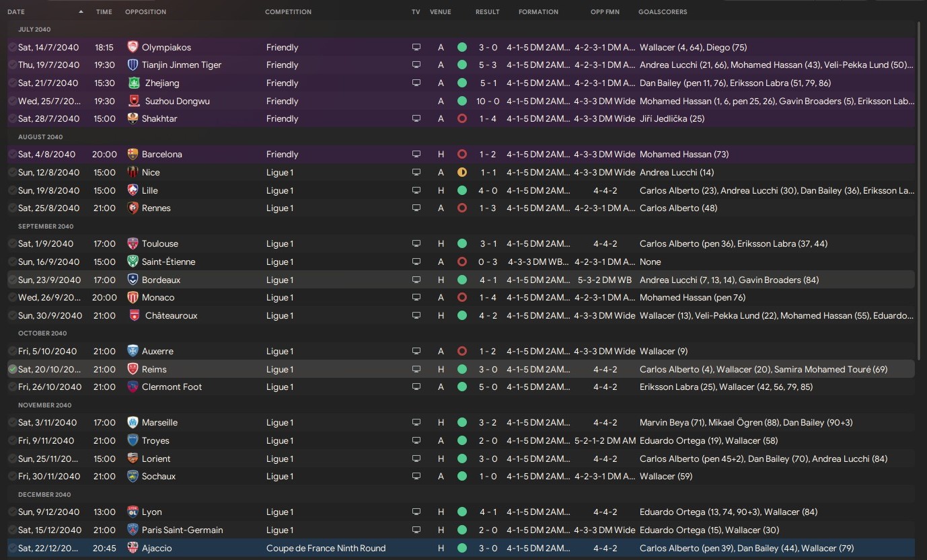Image resolution: width=927 pixels, height=560 pixels.
Task: Click the loss indicator for Shakhtar match
Action: coord(461,118)
